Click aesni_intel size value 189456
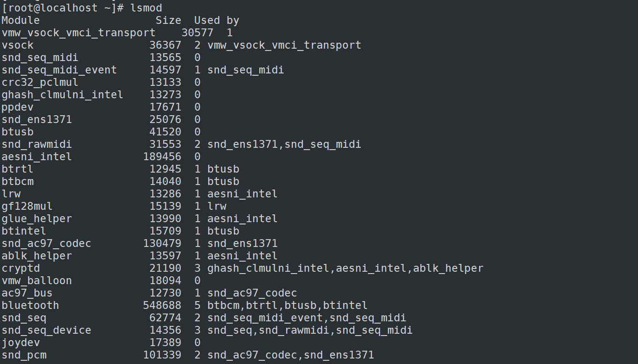Viewport: 638px width, 364px height. [162, 157]
